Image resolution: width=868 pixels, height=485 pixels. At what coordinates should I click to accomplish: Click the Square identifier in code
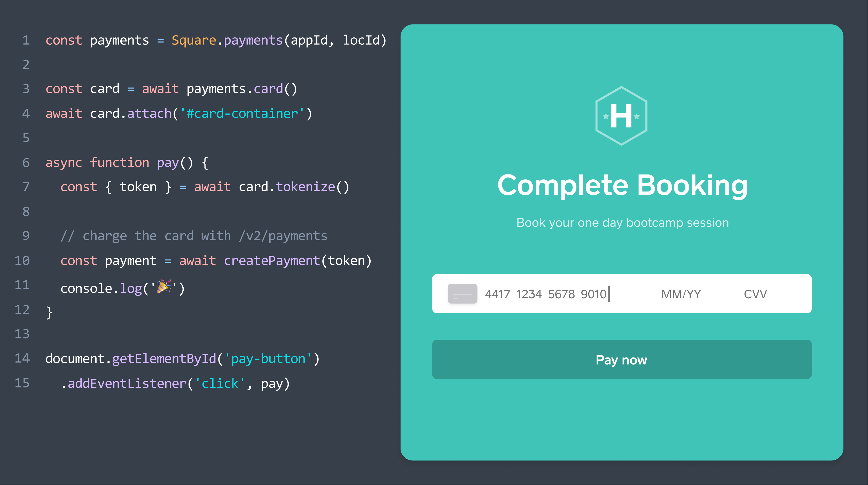point(193,41)
